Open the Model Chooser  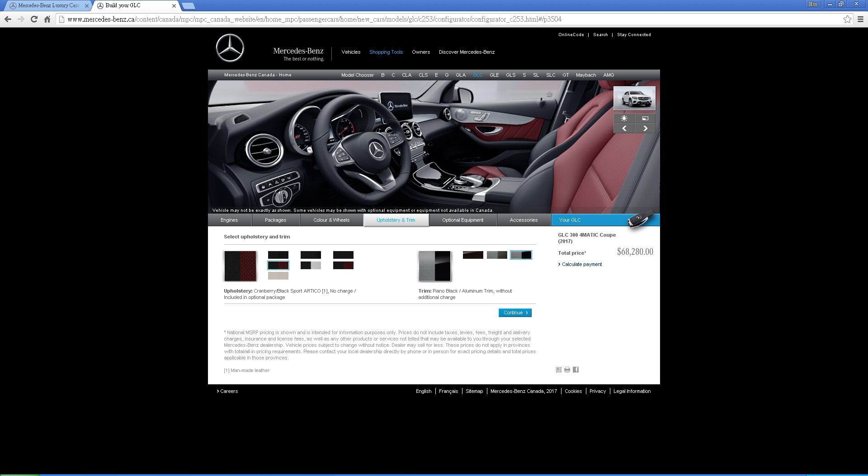[x=358, y=75]
